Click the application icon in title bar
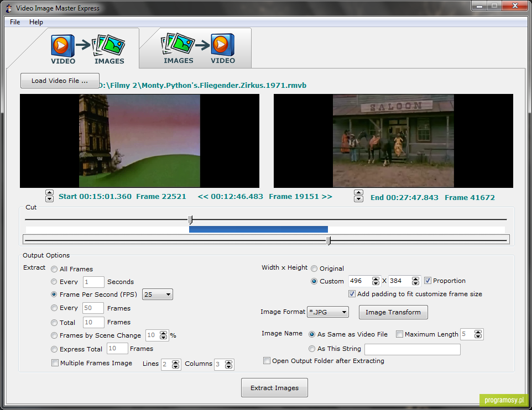 tap(9, 8)
